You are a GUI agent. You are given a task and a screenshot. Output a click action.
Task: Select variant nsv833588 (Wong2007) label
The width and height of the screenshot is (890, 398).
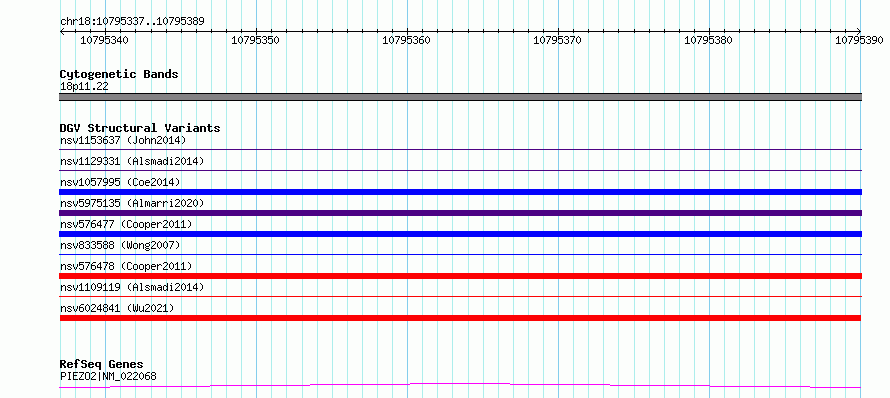point(120,245)
